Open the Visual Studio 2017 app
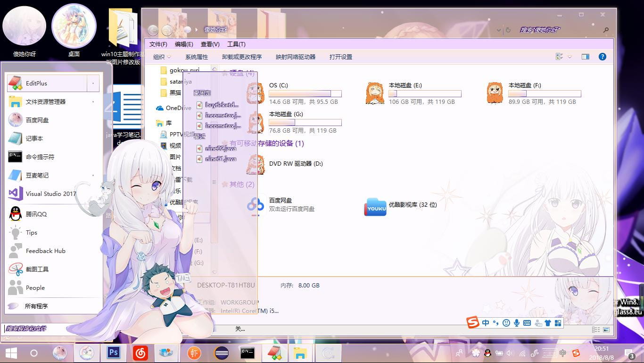This screenshot has height=363, width=644. coord(45,194)
